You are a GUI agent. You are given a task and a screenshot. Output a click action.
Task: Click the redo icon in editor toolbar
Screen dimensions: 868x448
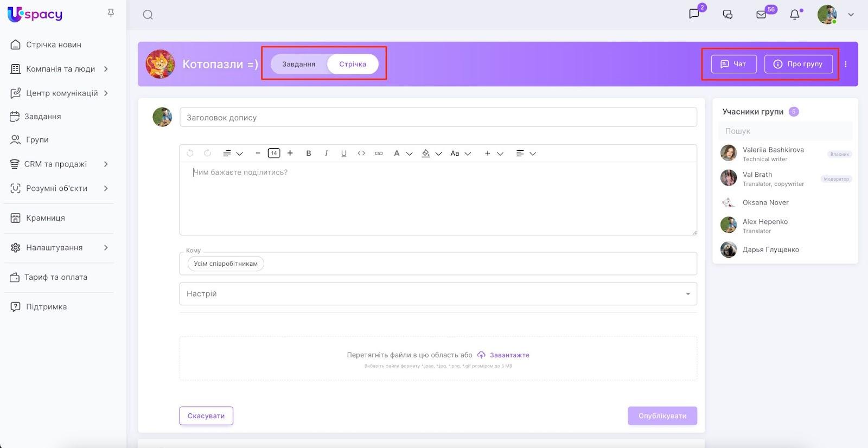click(x=207, y=153)
